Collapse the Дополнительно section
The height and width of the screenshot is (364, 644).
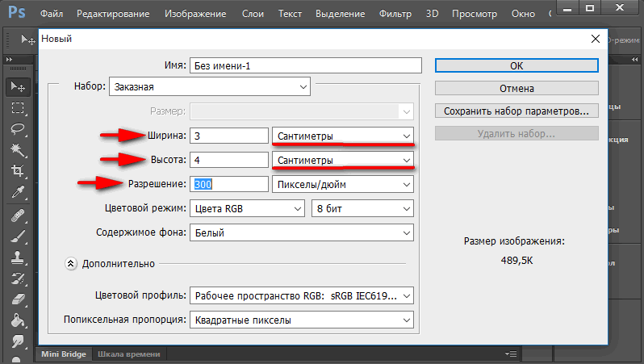pyautogui.click(x=70, y=263)
